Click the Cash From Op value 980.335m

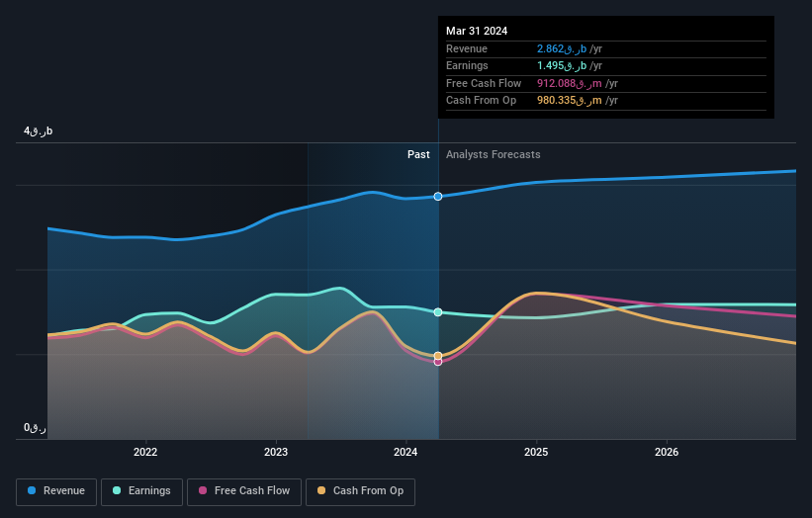(x=569, y=101)
